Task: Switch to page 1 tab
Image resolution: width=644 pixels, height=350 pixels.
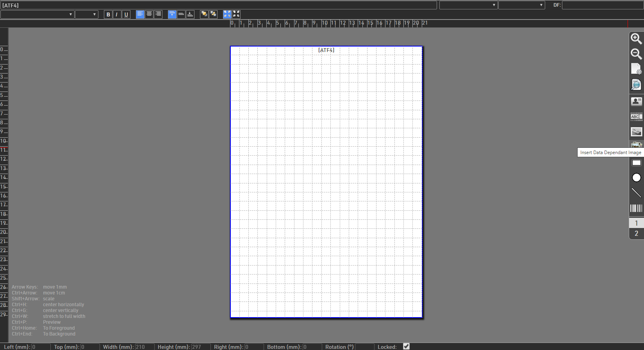Action: pos(636,223)
